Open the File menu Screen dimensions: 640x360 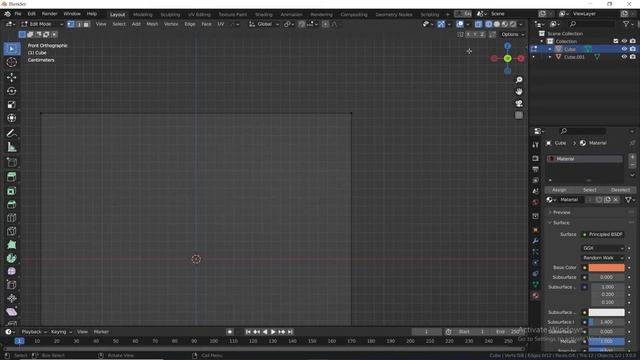pyautogui.click(x=18, y=14)
